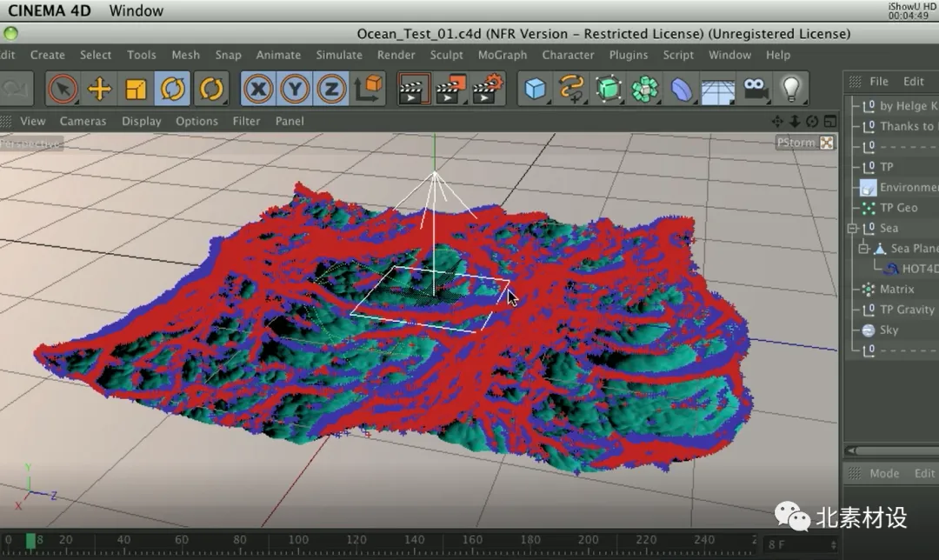Viewport: 939px width, 560px height.
Task: Open the viewport Cameras menu
Action: coord(83,121)
